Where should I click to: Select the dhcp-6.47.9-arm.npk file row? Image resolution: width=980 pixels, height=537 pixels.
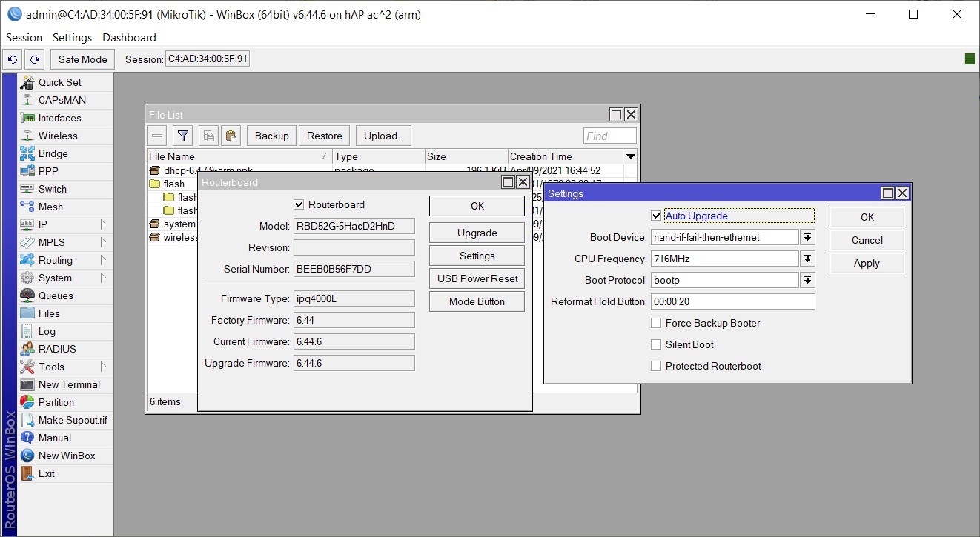(x=391, y=170)
